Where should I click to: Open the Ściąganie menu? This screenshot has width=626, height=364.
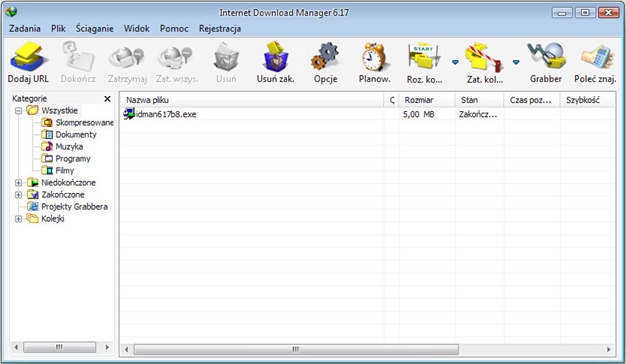point(95,29)
